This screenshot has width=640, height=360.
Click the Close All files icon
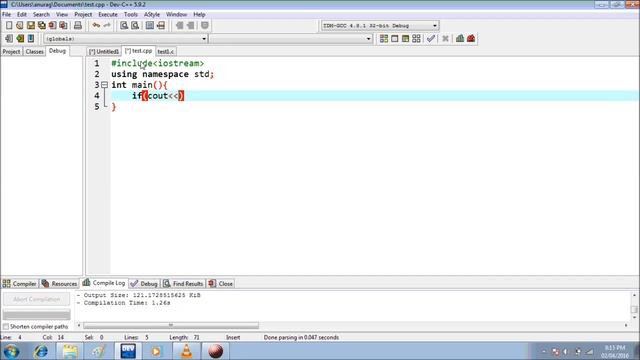click(x=63, y=25)
